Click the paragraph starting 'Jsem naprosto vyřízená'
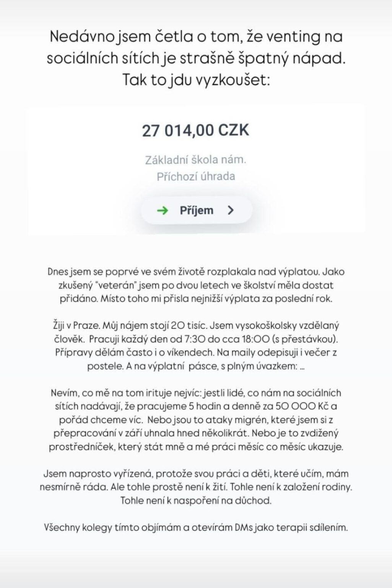Viewport: 392px width, 588px height. click(x=196, y=487)
